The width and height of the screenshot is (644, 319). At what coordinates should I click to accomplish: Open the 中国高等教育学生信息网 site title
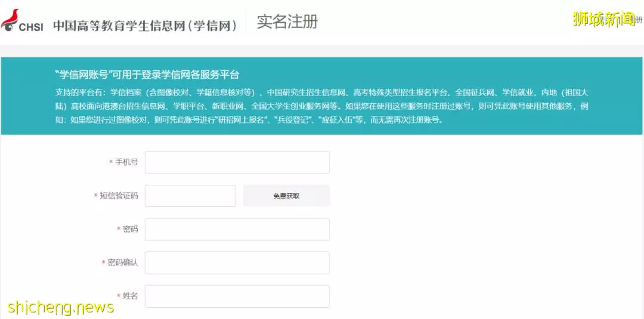pos(145,26)
